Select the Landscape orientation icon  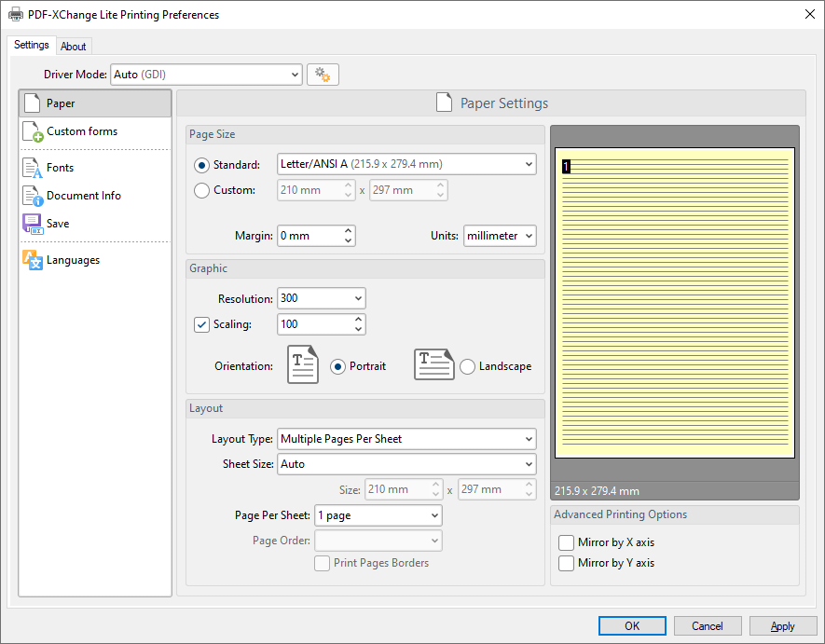[433, 364]
